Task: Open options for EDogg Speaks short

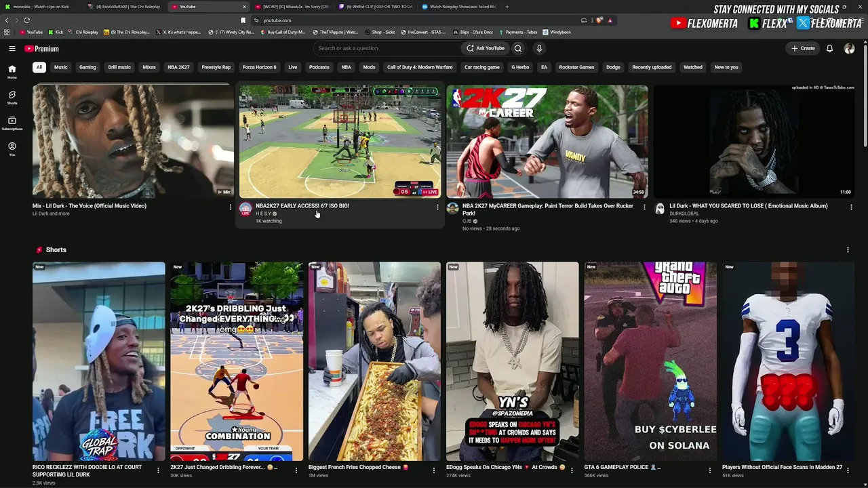Action: (x=572, y=470)
